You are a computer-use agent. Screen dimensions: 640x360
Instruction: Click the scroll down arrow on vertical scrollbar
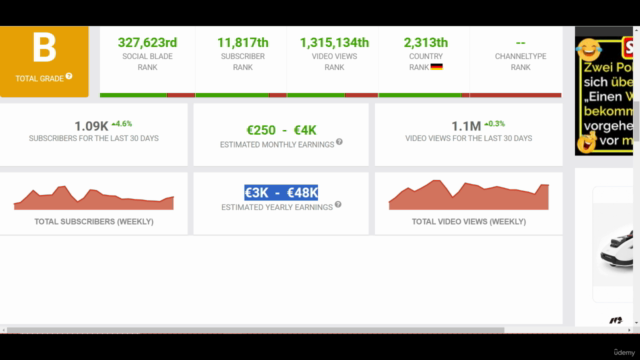pos(636,322)
